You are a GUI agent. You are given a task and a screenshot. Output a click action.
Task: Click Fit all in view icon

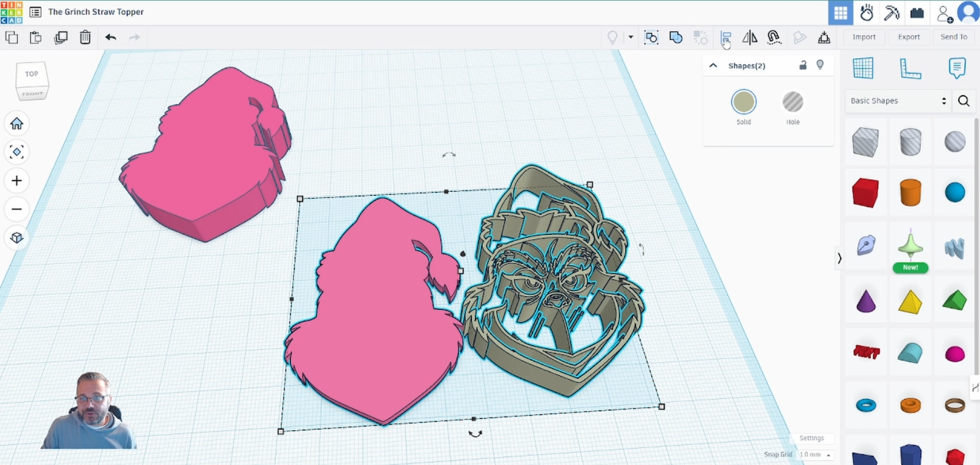pyautogui.click(x=17, y=152)
